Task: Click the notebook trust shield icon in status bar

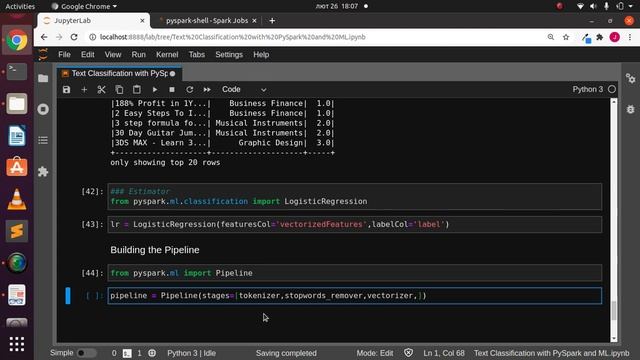Action: point(408,353)
